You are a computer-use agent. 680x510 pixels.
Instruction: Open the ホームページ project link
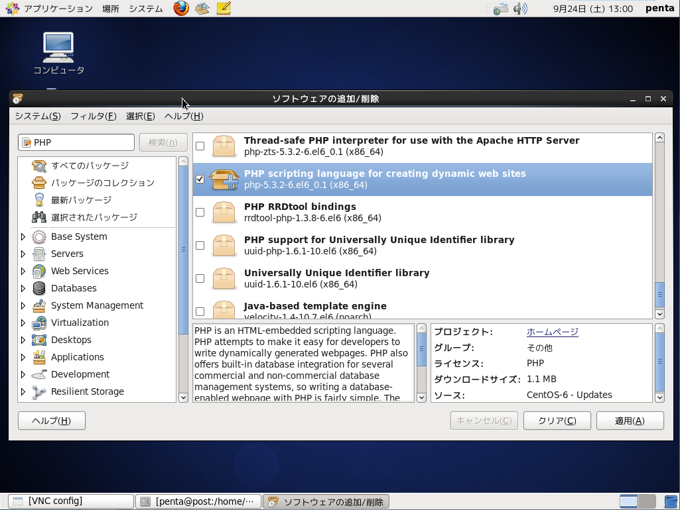[552, 332]
